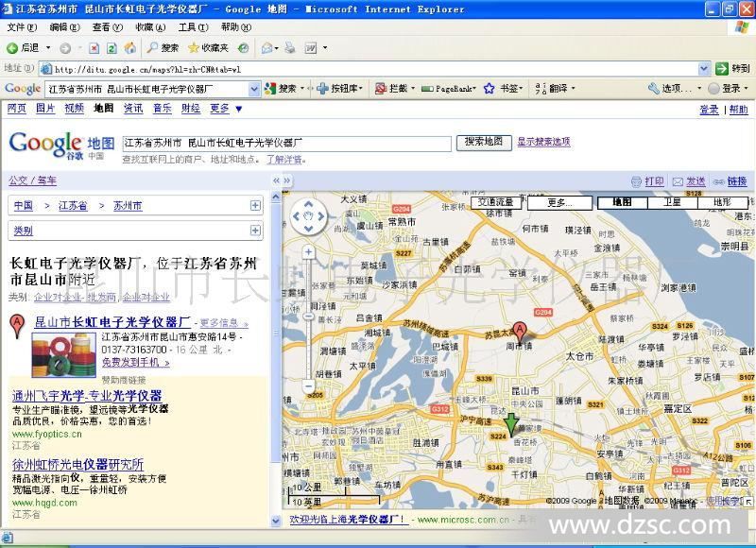Viewport: 756px width, 548px height.
Task: Zoom in the map with plus button
Action: pos(309,251)
